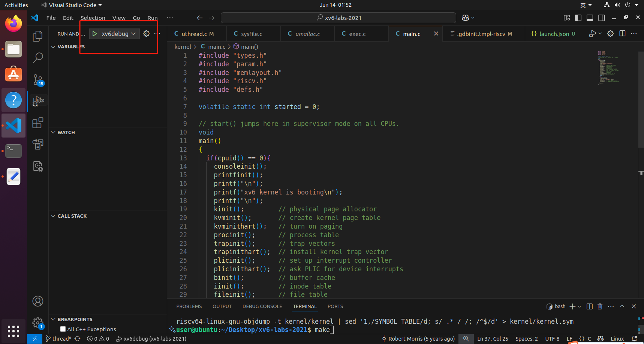Image resolution: width=644 pixels, height=344 pixels.
Task: Click the Run and Debug activity bar icon
Action: pyautogui.click(x=37, y=100)
